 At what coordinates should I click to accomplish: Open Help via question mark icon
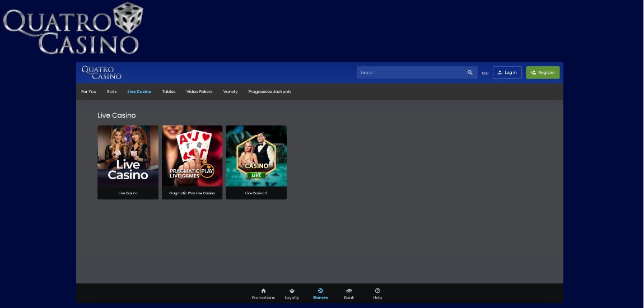click(x=377, y=291)
